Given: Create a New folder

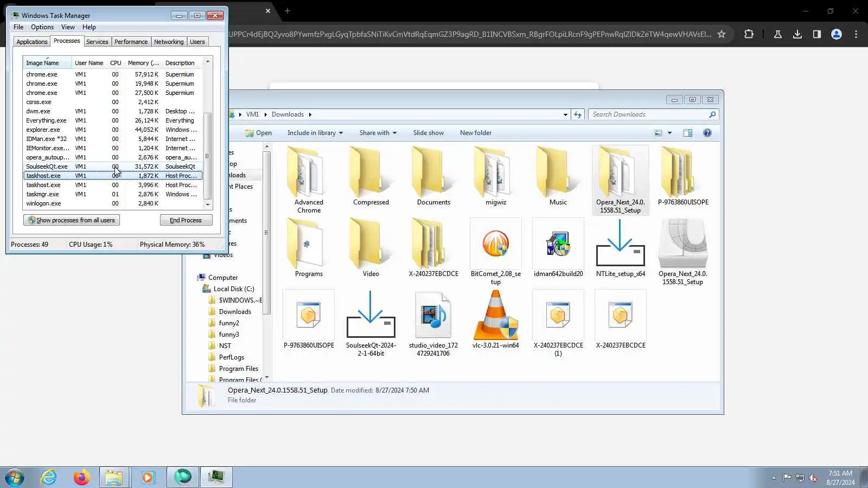Looking at the screenshot, I should 476,133.
